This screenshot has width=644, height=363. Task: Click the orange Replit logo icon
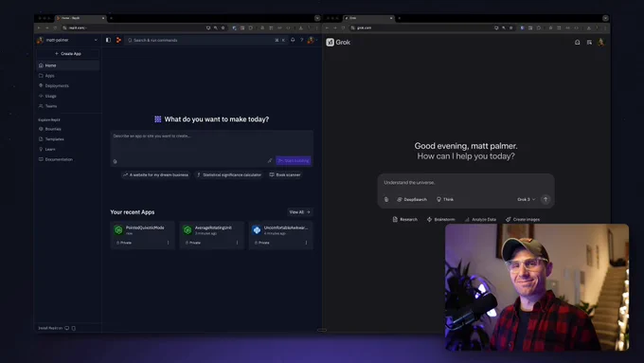click(x=118, y=40)
